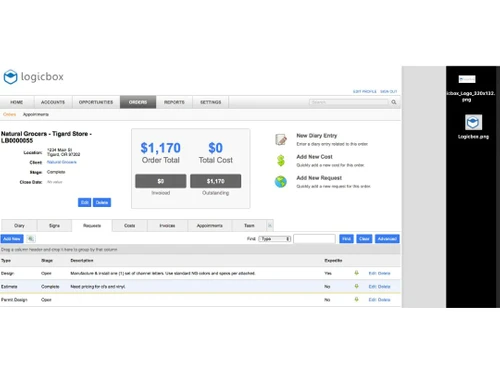Screen dimensions: 500x375
Task: Switch to the Signs tab
Action: (x=54, y=226)
